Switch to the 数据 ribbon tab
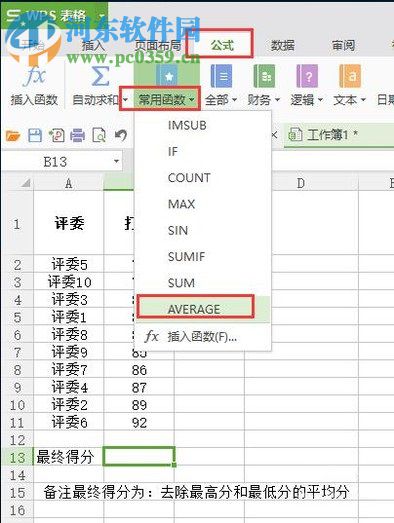This screenshot has width=394, height=523. [x=282, y=45]
